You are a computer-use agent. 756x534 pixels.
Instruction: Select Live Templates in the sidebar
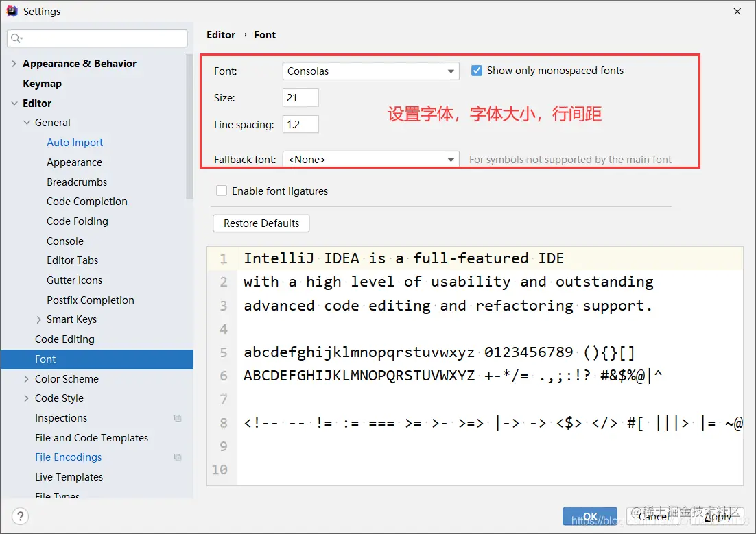pyautogui.click(x=69, y=476)
